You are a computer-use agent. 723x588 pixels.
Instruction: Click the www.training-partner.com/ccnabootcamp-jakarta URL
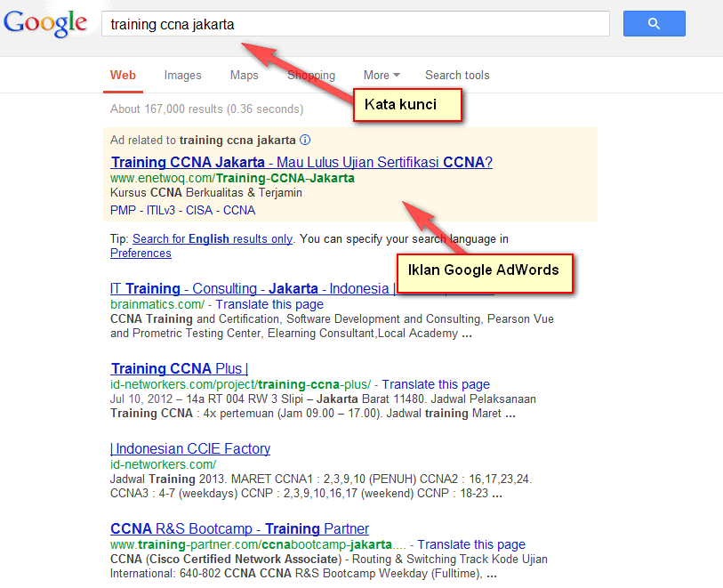point(258,544)
